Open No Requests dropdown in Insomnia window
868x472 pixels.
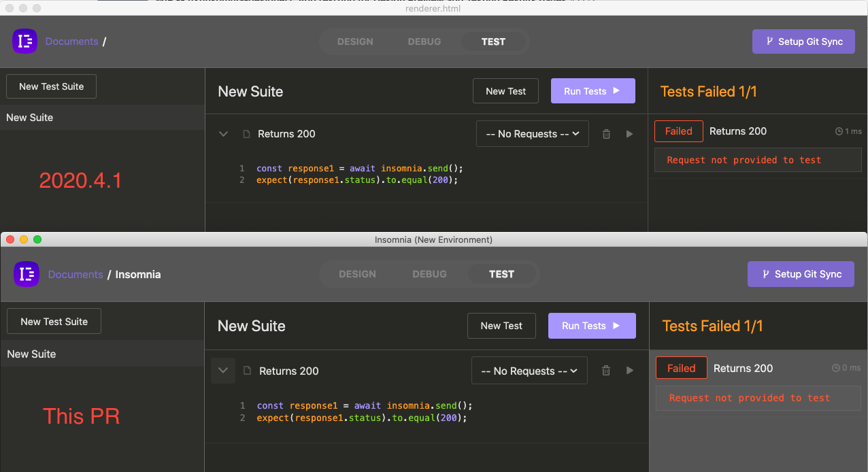pyautogui.click(x=529, y=371)
